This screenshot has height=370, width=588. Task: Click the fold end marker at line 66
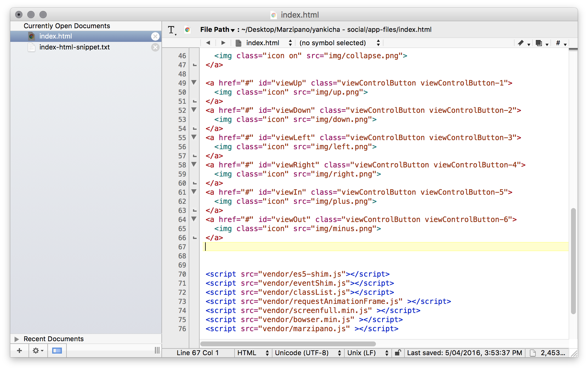[x=195, y=238]
